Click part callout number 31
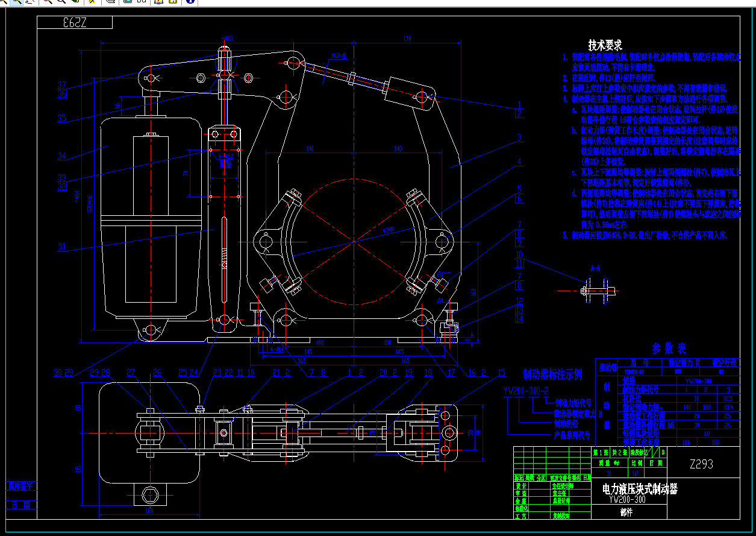This screenshot has width=756, height=536. [62, 247]
